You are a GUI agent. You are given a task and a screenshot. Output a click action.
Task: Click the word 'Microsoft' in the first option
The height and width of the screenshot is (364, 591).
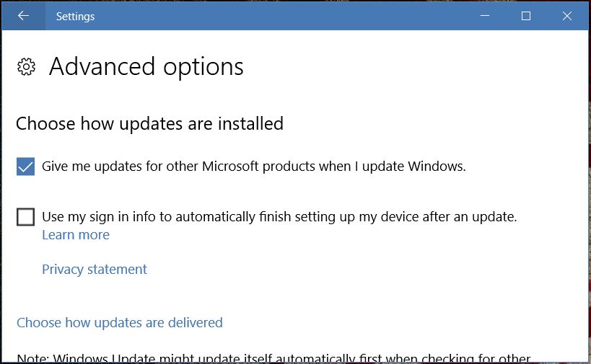[x=230, y=167]
